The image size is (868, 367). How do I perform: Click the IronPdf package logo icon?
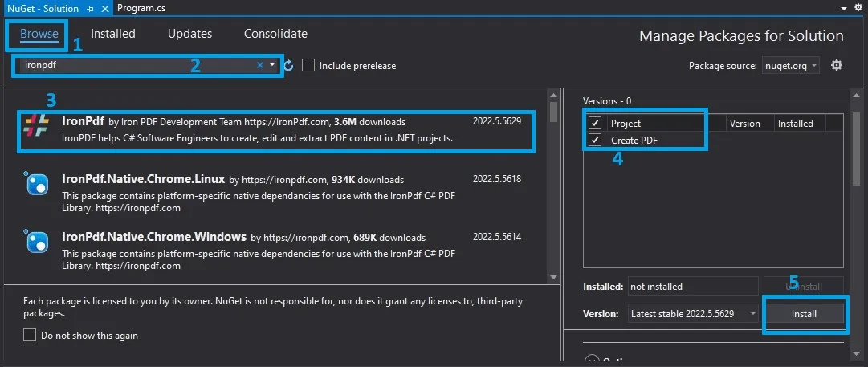coord(37,127)
